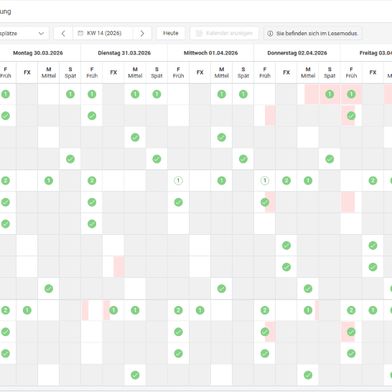Image resolution: width=392 pixels, height=392 pixels.
Task: Click Tuesday's FX column header
Action: click(x=113, y=72)
